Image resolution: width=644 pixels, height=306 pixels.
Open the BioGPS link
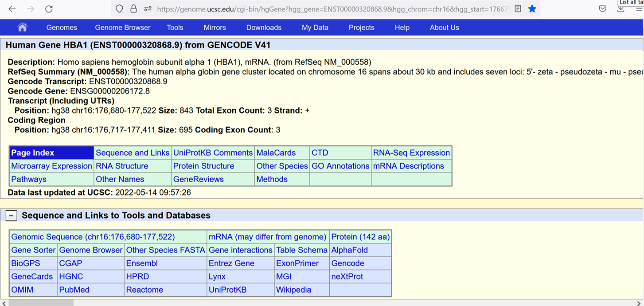(x=26, y=263)
